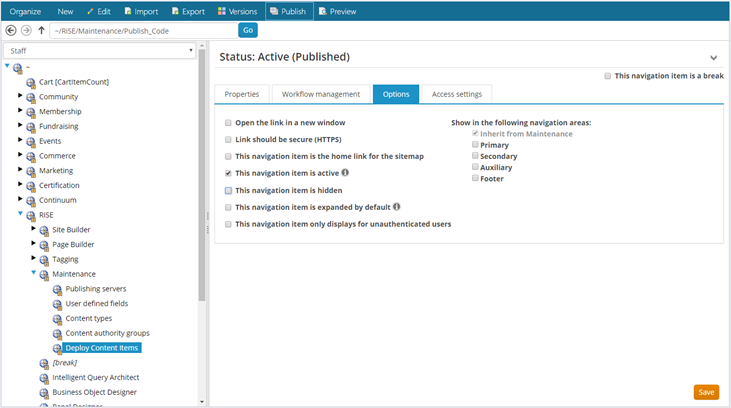Click the up one level arrow icon
Viewport: 731px width, 408px height.
pos(41,31)
